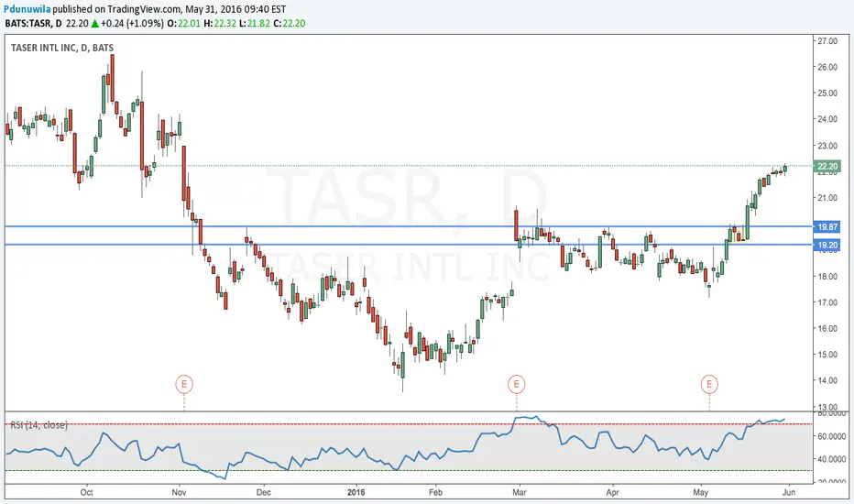Select the 19.87 horizontal line price label
The image size is (854, 504).
[827, 226]
